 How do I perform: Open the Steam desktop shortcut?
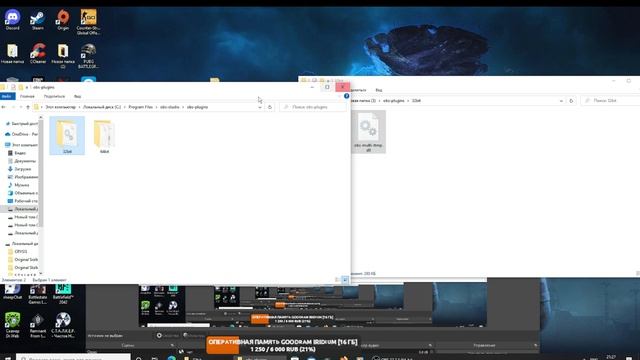38,20
